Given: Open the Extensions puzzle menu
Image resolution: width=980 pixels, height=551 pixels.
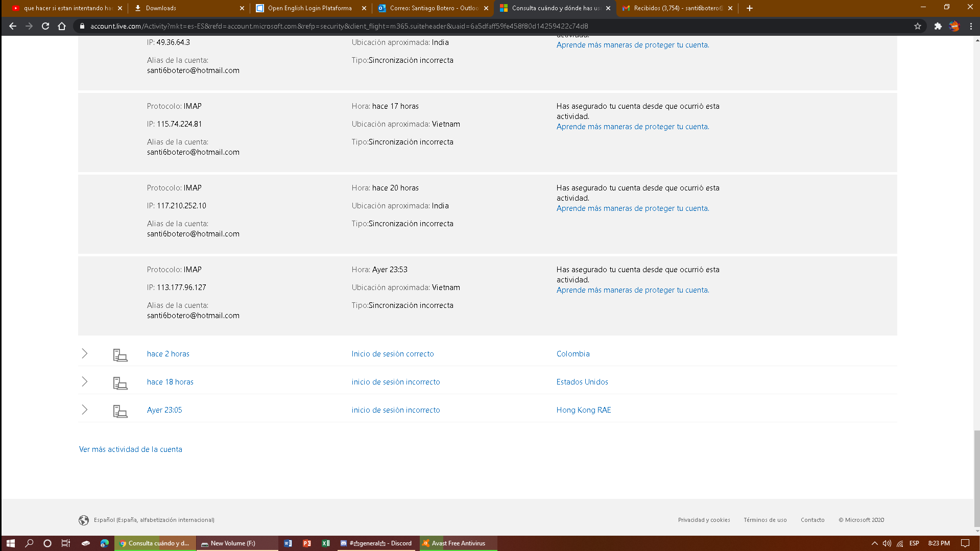Looking at the screenshot, I should 938,26.
